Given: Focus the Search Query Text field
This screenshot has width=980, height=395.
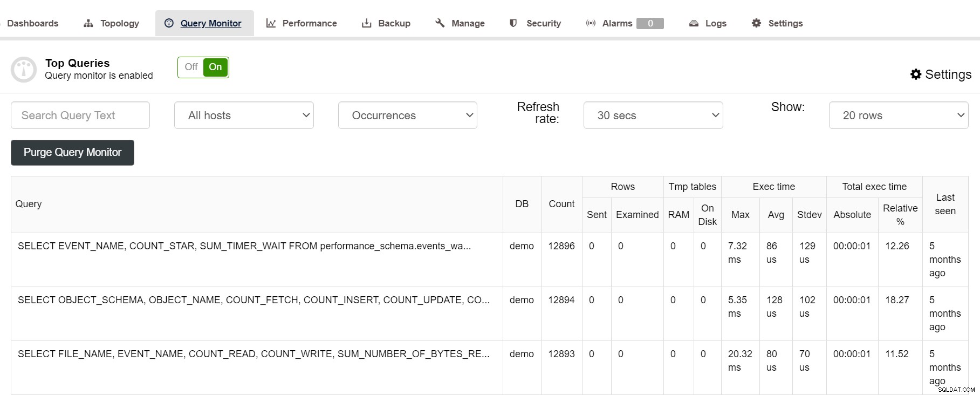Looking at the screenshot, I should pos(80,115).
